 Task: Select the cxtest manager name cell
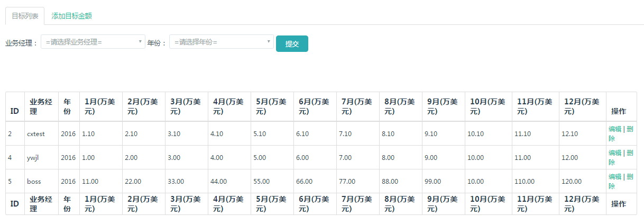point(41,133)
